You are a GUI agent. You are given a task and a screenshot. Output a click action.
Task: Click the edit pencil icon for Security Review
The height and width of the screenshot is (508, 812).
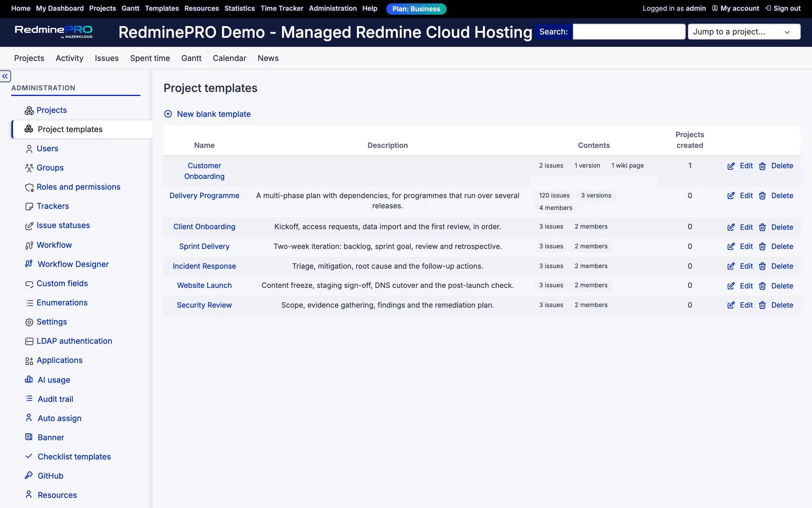731,305
